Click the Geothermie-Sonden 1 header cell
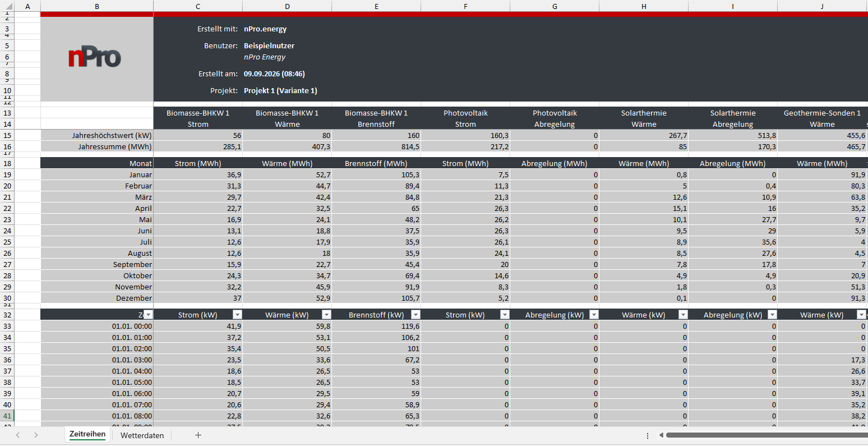The image size is (868, 446). (822, 113)
